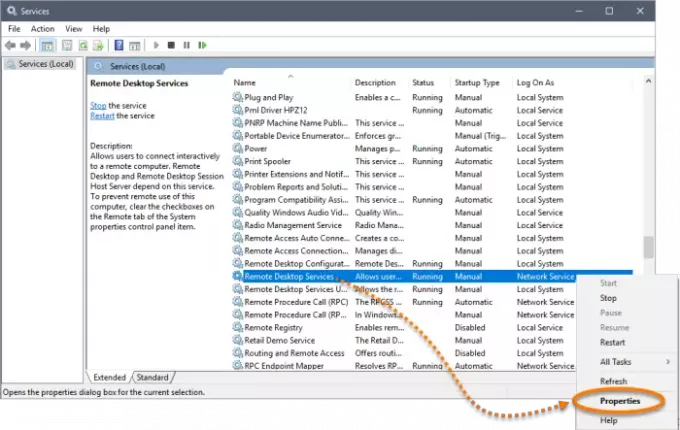
Task: Click the gear icon beside RPC Endpoint Mapper
Action: tap(238, 365)
